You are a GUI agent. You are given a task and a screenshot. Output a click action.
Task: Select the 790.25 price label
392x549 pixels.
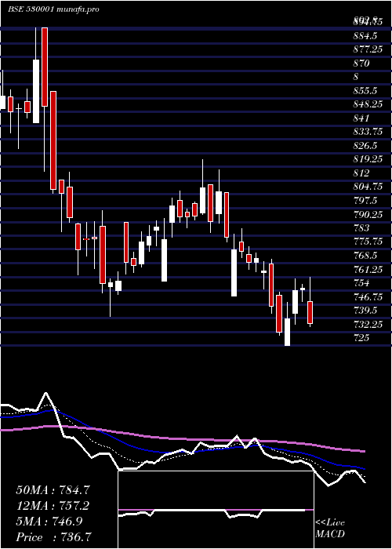[x=368, y=214]
